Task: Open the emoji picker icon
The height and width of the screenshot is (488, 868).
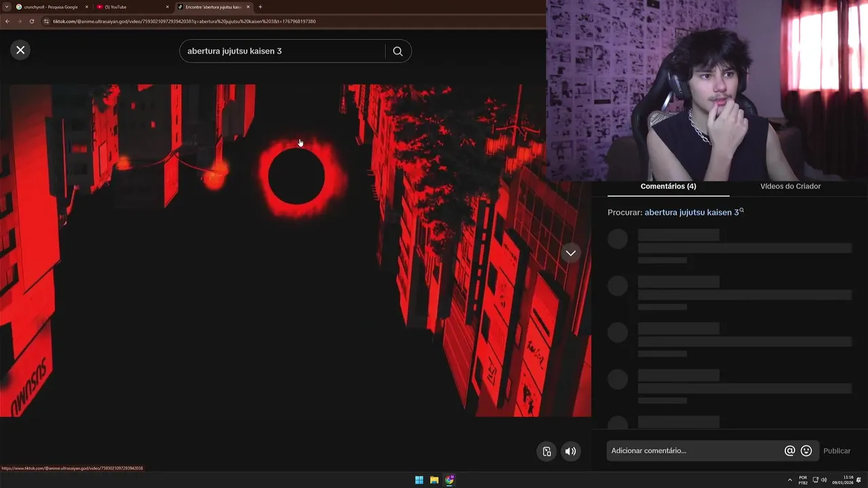Action: [x=806, y=451]
